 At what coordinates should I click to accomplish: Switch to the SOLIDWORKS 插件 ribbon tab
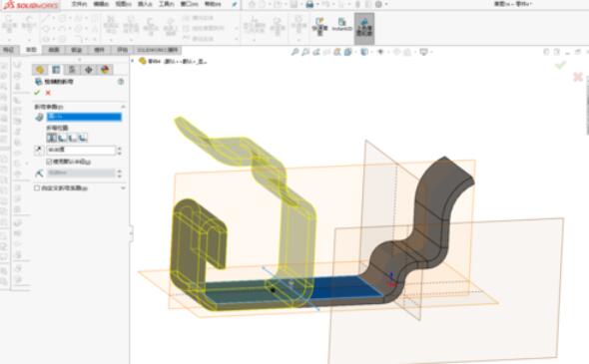coord(157,50)
